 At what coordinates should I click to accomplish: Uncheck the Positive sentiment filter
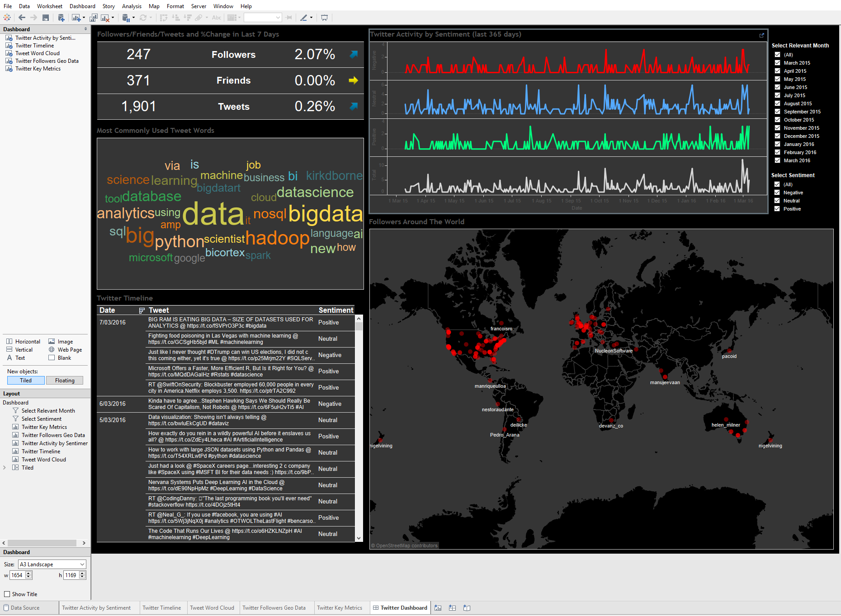click(777, 209)
